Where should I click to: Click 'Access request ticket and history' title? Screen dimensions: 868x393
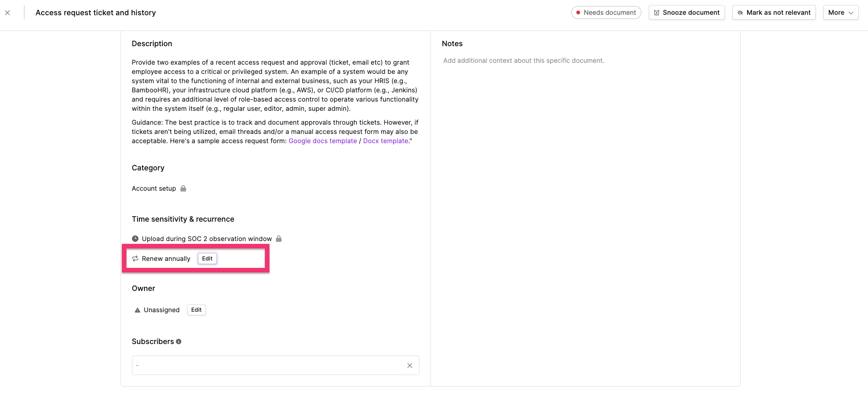[96, 12]
